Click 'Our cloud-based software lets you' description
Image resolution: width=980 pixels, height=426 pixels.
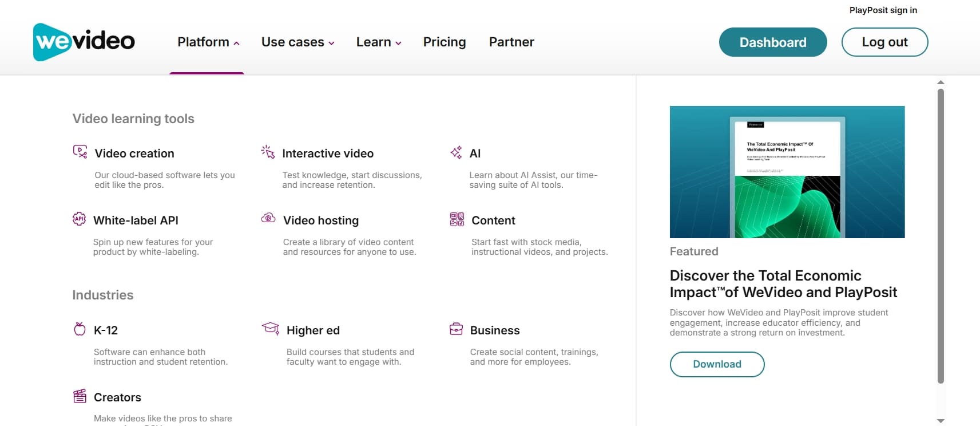coord(165,180)
